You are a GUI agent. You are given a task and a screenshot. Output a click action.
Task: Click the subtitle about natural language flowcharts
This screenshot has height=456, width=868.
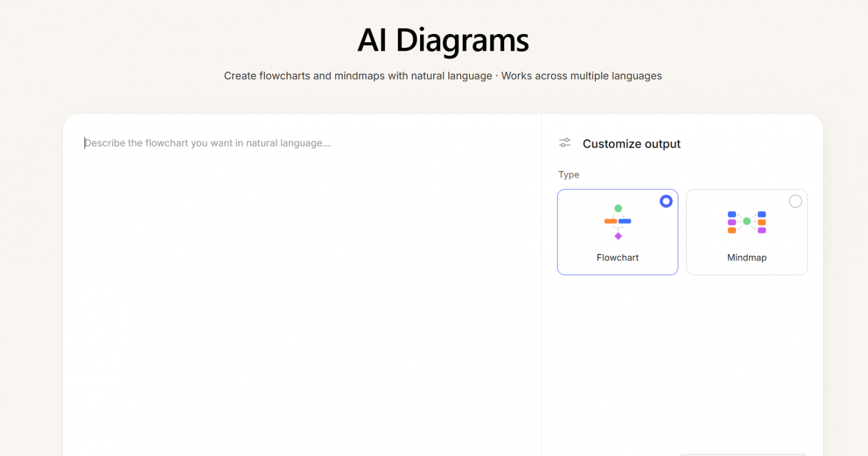point(443,76)
